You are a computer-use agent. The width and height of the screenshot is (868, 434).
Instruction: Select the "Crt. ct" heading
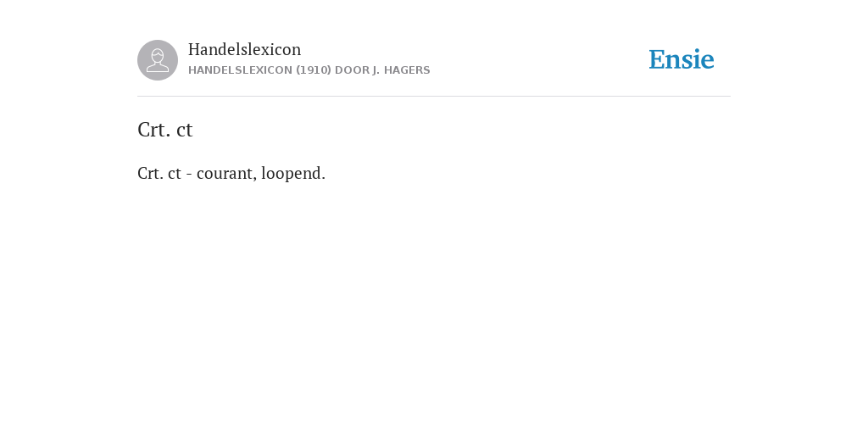pyautogui.click(x=165, y=130)
